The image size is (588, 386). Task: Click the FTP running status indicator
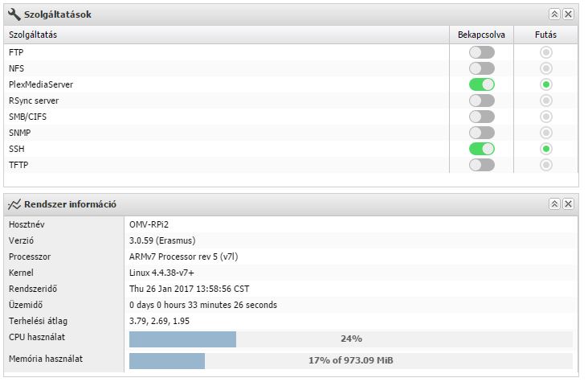[x=546, y=52]
